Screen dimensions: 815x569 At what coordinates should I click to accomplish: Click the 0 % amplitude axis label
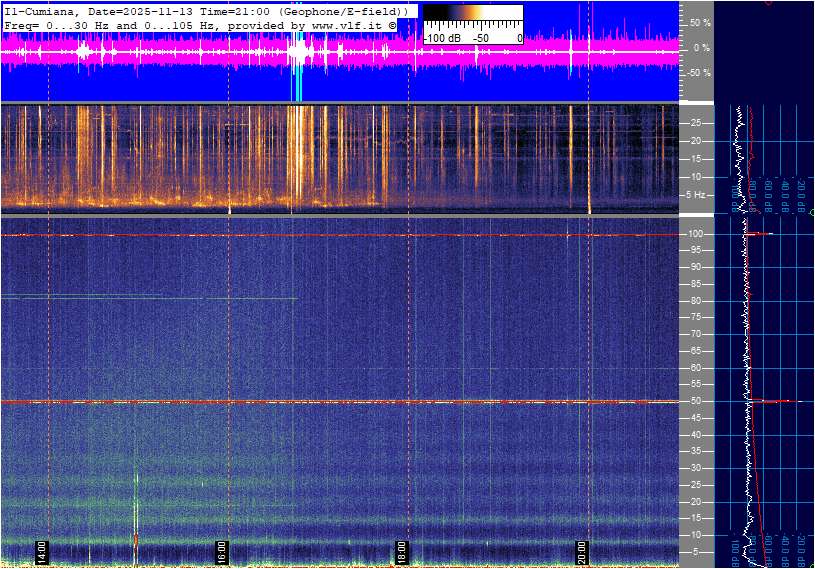pos(701,47)
